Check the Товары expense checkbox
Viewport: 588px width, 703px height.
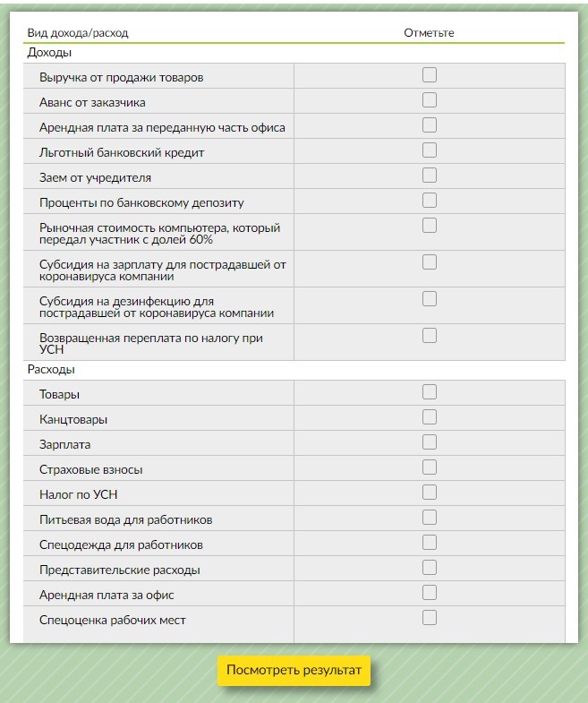(x=430, y=392)
